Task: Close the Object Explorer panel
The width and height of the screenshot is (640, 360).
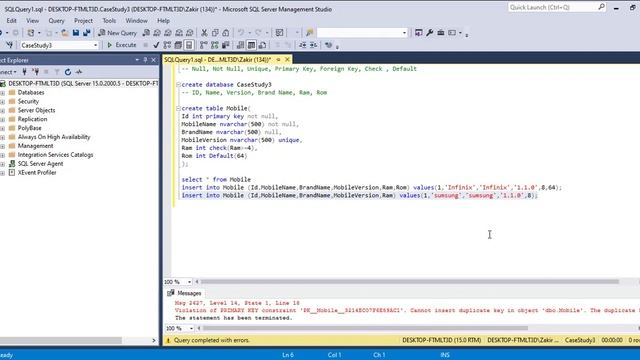Action: 154,60
